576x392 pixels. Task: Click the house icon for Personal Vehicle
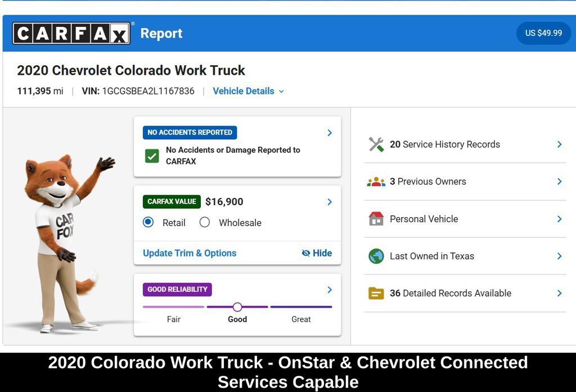coord(376,219)
